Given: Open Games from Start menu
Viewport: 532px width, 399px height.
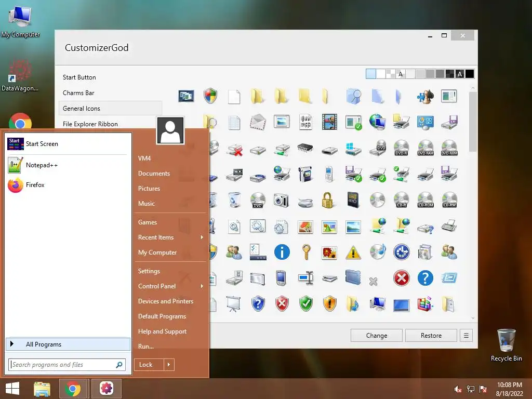Looking at the screenshot, I should pyautogui.click(x=147, y=222).
